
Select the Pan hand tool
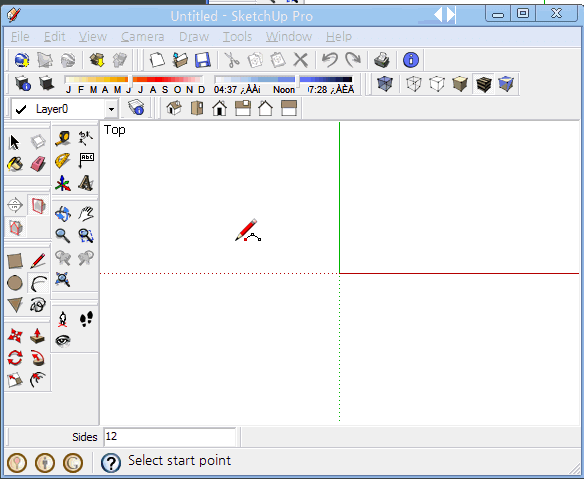click(x=86, y=214)
